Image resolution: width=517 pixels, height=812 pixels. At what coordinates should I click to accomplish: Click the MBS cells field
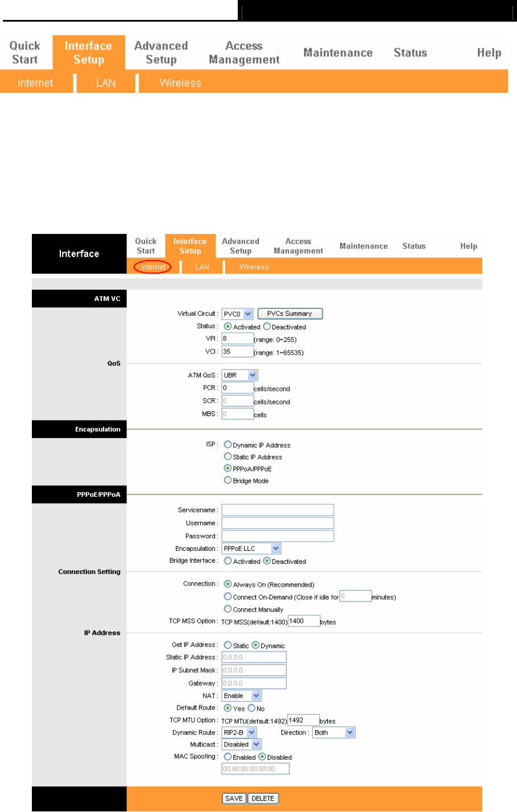click(238, 414)
